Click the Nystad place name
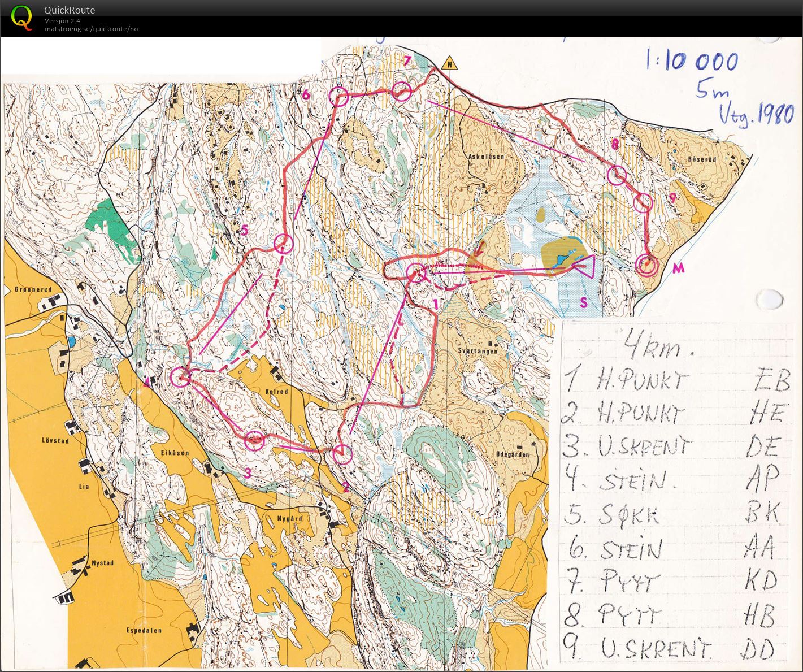 (x=103, y=563)
